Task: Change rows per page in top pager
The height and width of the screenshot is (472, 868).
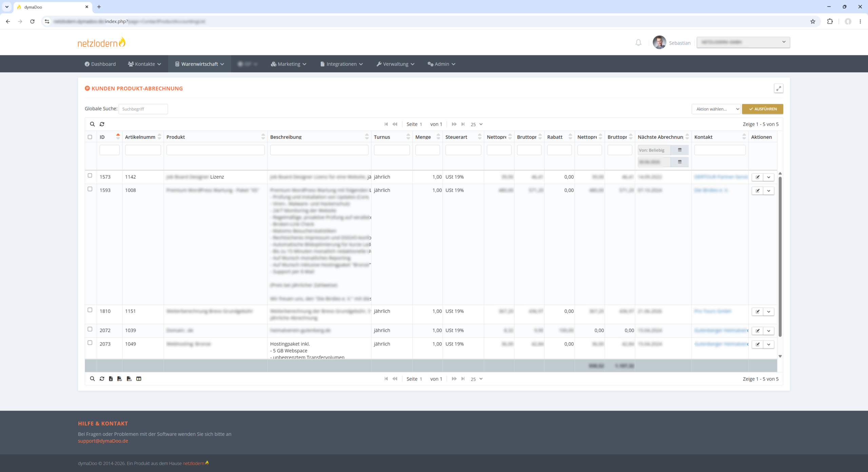Action: pyautogui.click(x=476, y=124)
